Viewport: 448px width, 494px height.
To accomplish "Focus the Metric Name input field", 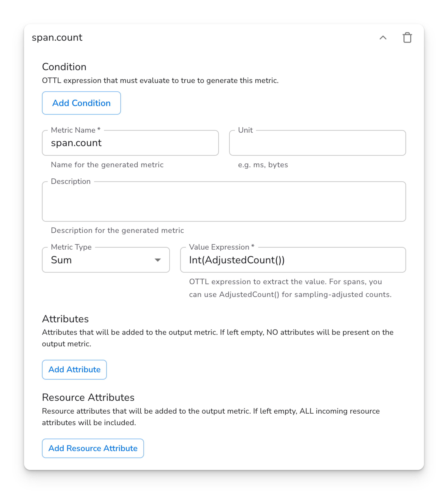I will [130, 143].
